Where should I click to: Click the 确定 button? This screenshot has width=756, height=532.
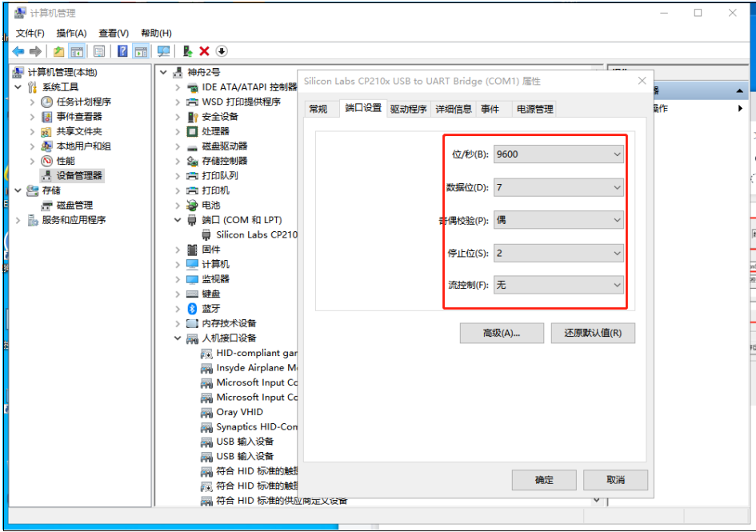point(544,480)
